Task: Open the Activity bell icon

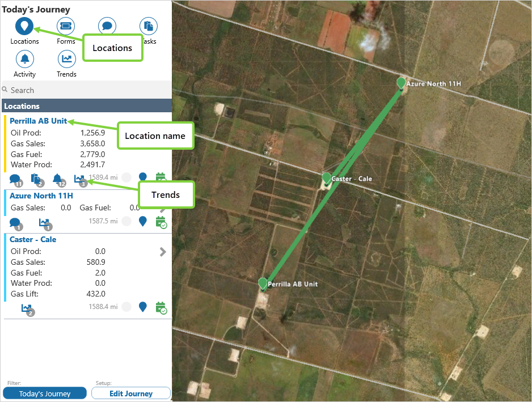Action: point(25,59)
